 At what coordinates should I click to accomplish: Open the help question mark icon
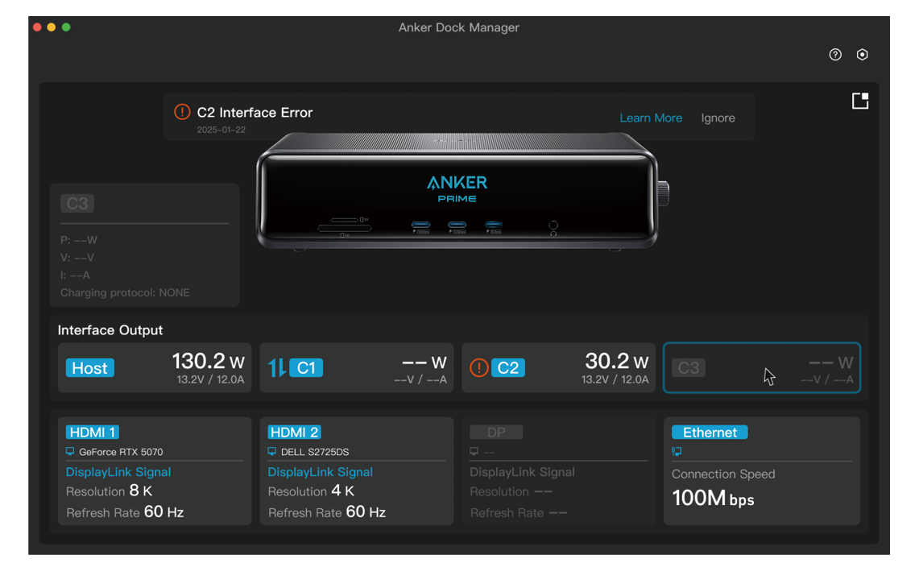click(x=834, y=55)
